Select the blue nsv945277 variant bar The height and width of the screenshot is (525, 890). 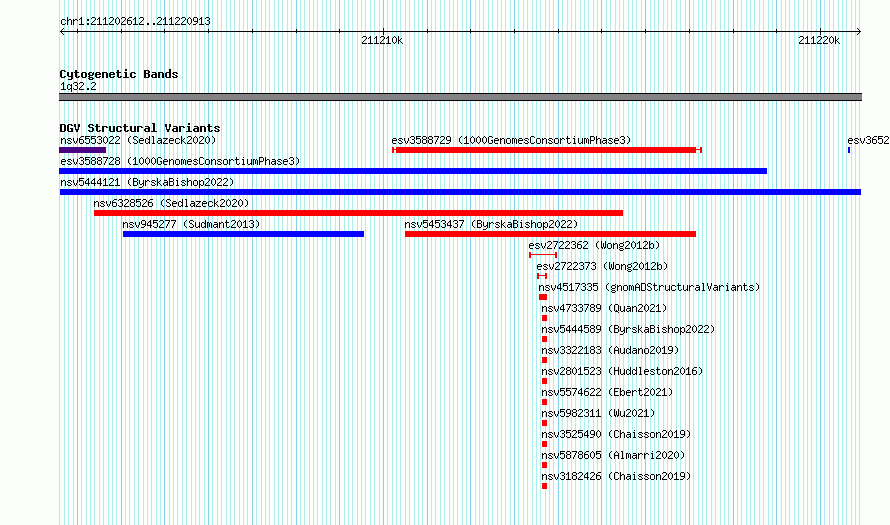[x=244, y=234]
